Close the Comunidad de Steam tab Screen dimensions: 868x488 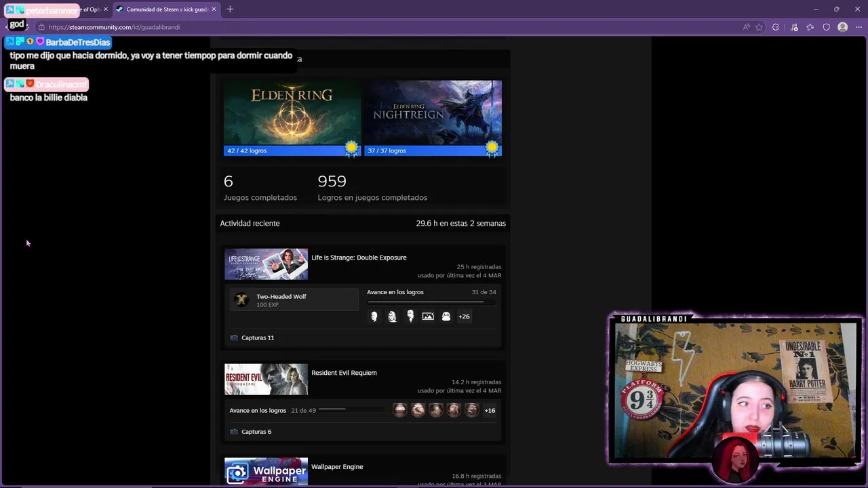coord(214,9)
